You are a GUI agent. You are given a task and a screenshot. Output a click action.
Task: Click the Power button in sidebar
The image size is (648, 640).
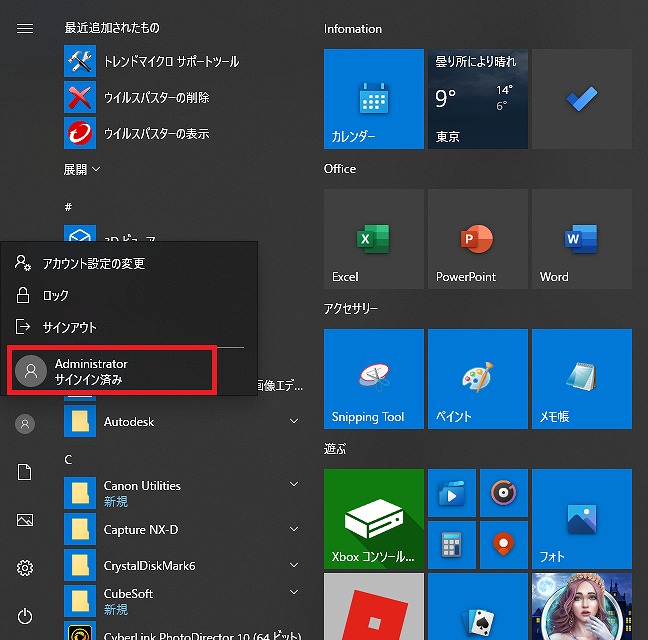[x=25, y=616]
